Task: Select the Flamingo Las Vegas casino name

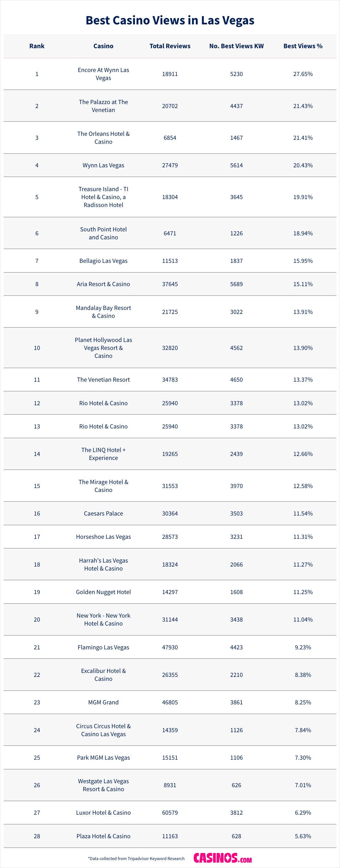Action: point(103,647)
